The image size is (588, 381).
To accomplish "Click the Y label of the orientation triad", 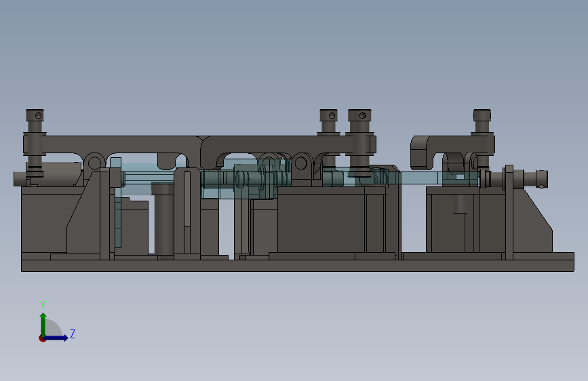I will point(43,304).
